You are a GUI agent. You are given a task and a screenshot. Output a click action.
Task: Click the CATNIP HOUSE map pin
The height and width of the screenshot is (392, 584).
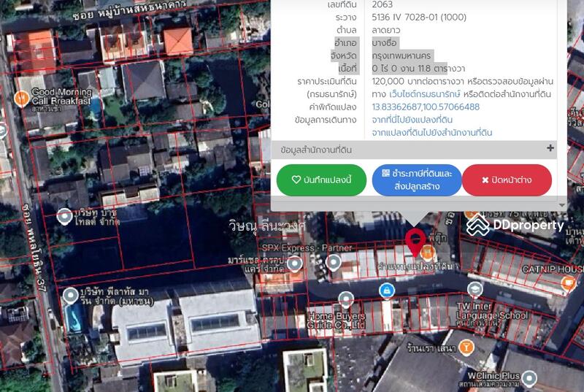pyautogui.click(x=567, y=283)
